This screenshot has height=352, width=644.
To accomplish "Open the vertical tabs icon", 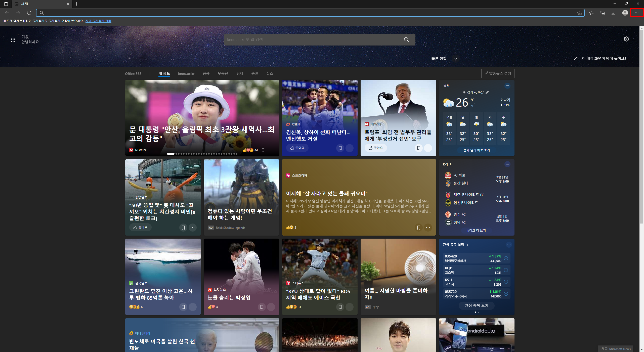I will (x=6, y=4).
